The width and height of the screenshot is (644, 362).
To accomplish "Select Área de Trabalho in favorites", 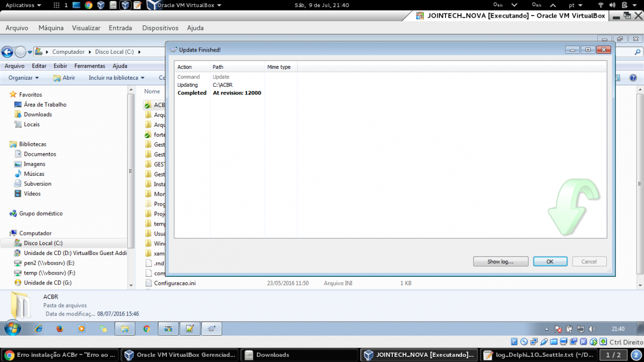I will click(x=45, y=104).
